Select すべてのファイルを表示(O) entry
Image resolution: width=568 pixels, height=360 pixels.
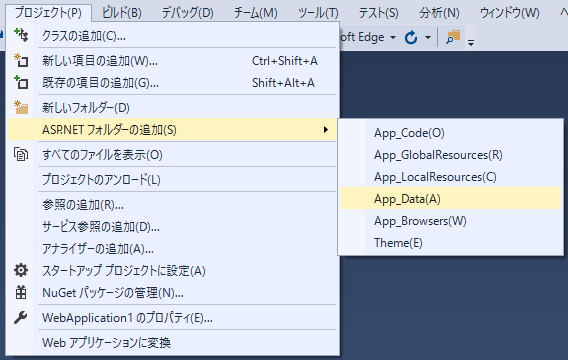pos(172,155)
